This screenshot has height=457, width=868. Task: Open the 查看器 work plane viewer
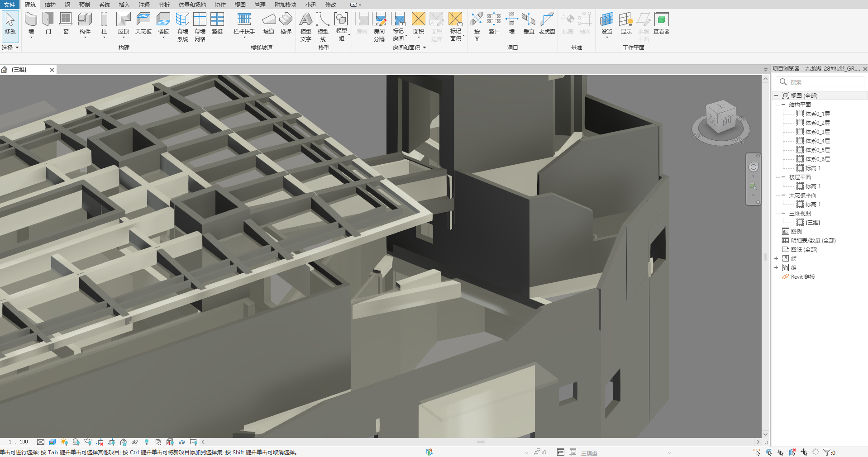tap(661, 24)
